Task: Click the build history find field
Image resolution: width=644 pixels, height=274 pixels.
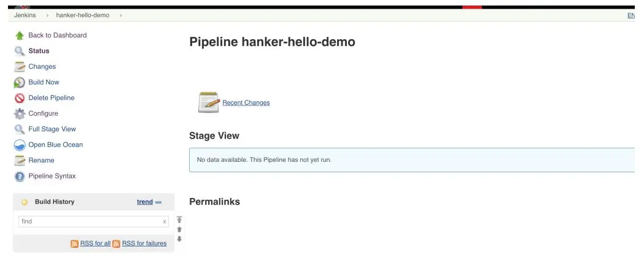Action: 89,221
